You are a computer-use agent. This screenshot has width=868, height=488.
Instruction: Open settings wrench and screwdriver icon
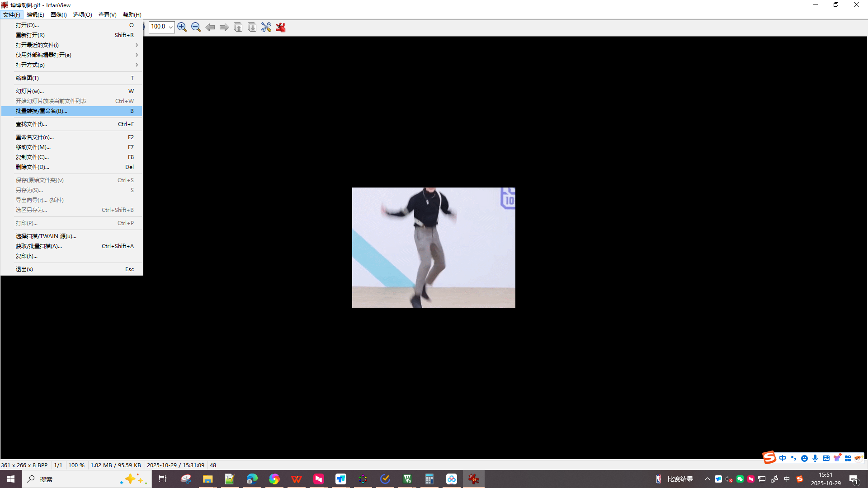pyautogui.click(x=266, y=27)
